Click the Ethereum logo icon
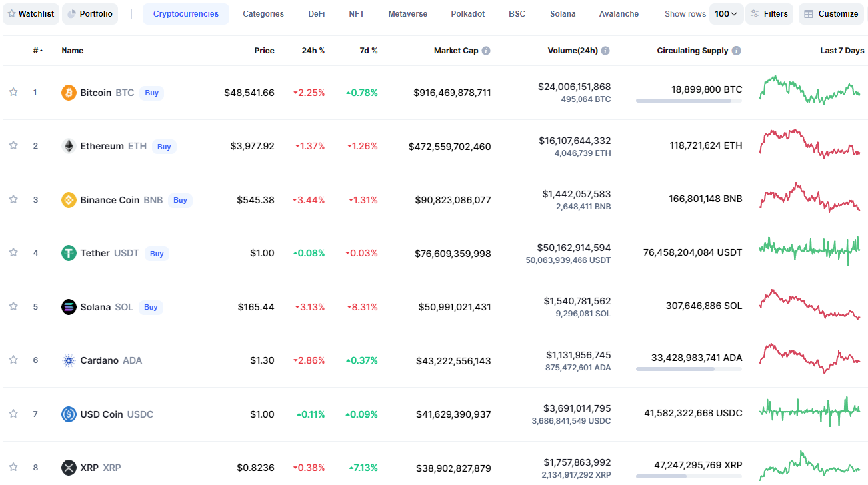868x485 pixels. pos(69,146)
